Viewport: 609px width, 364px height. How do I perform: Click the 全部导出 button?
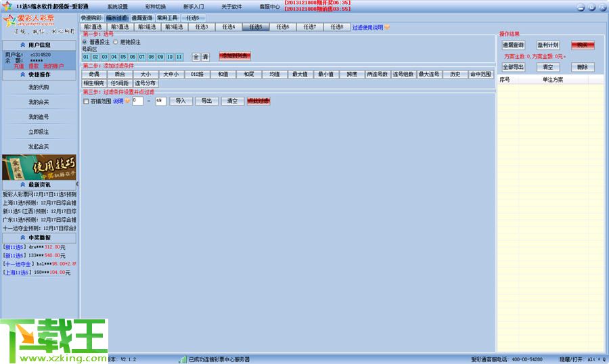[514, 68]
